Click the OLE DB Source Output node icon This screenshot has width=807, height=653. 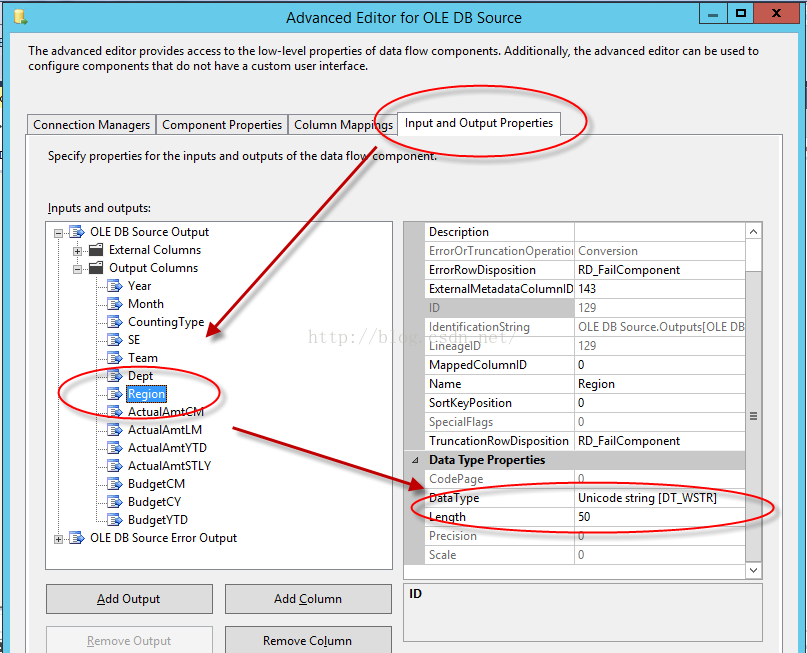(x=77, y=232)
